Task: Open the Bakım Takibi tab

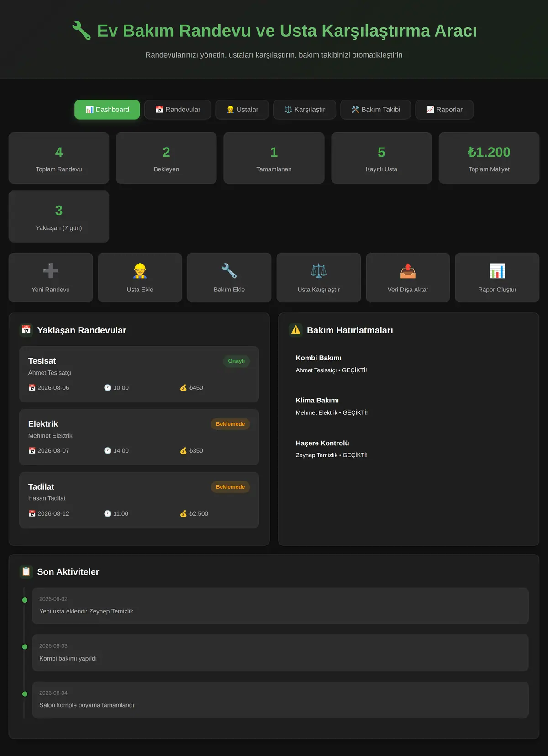Action: coord(375,110)
